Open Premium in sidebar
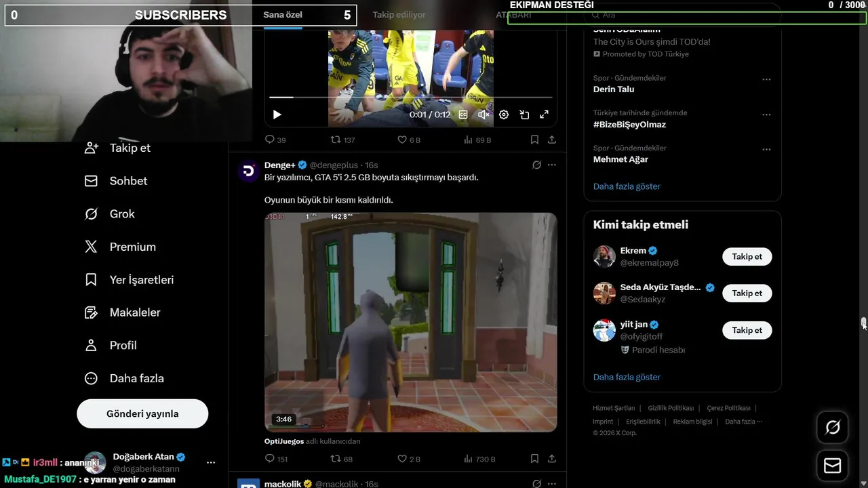 tap(119, 247)
